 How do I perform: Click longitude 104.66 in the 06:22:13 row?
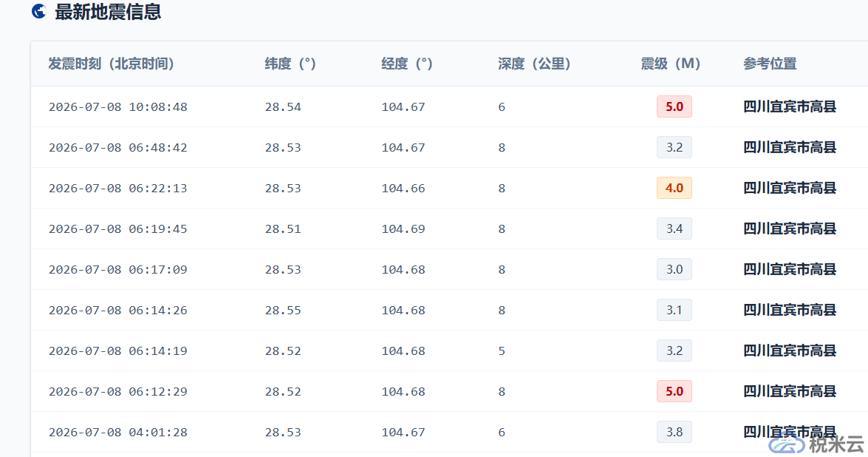pyautogui.click(x=403, y=189)
